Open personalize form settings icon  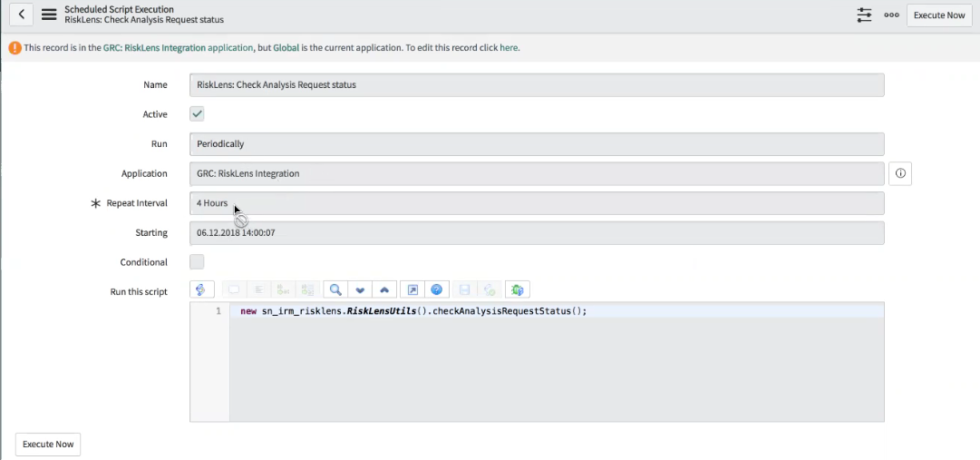[x=864, y=15]
